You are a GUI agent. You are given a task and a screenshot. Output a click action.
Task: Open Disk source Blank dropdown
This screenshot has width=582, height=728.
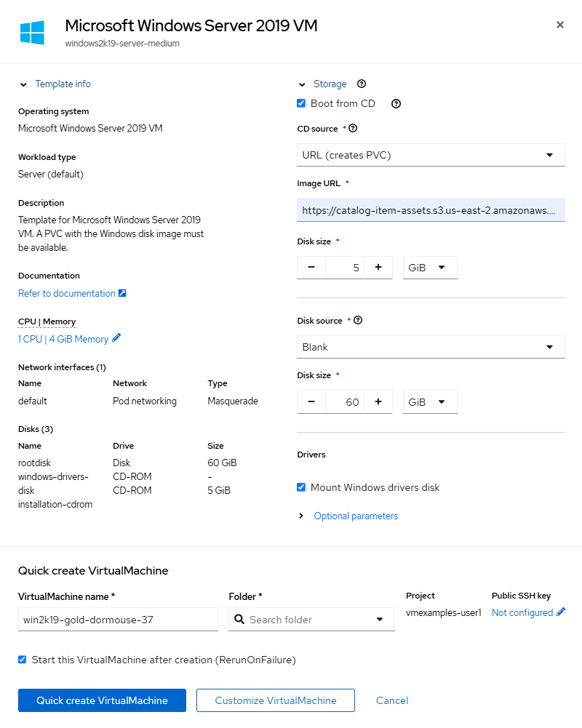click(x=431, y=347)
